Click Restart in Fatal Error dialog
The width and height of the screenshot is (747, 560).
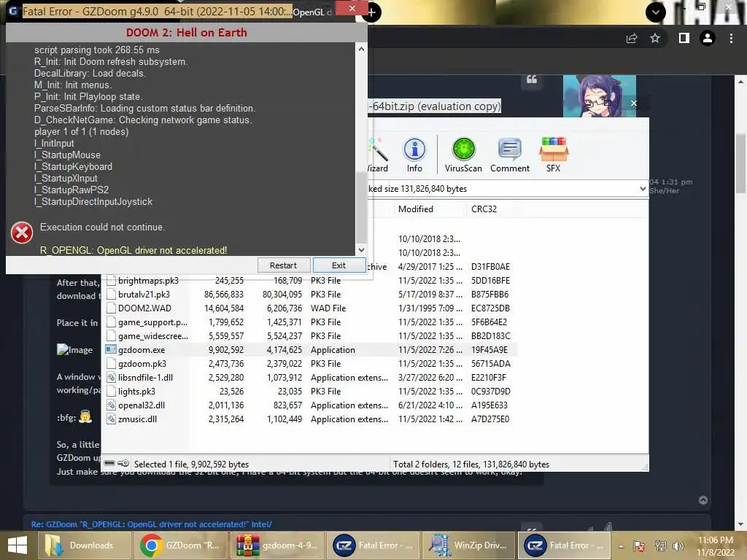click(x=284, y=265)
